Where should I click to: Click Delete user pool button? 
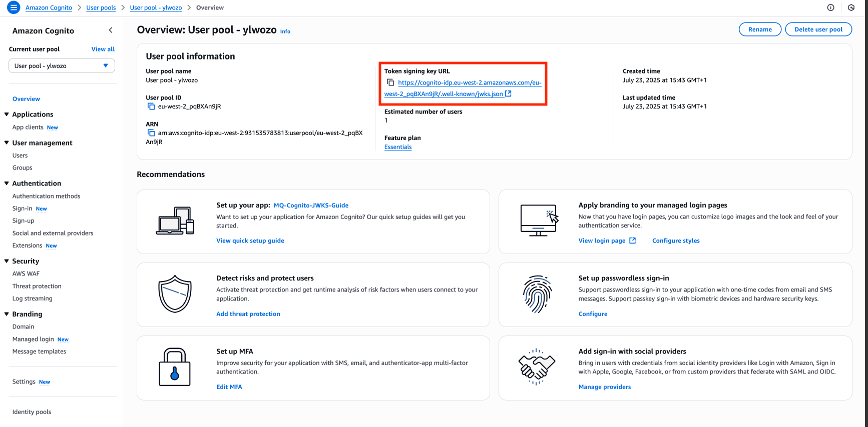click(x=818, y=29)
